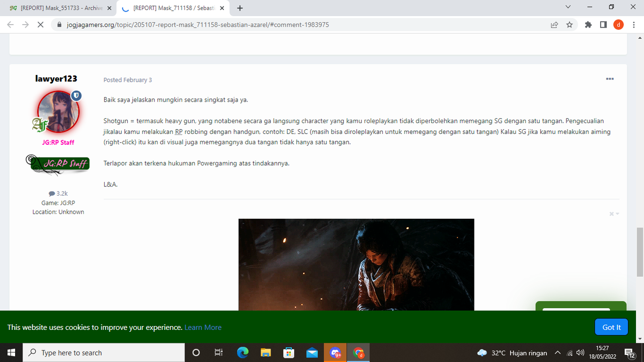Open the Windows Start menu
Screen dimensions: 644x362
pos(11,352)
